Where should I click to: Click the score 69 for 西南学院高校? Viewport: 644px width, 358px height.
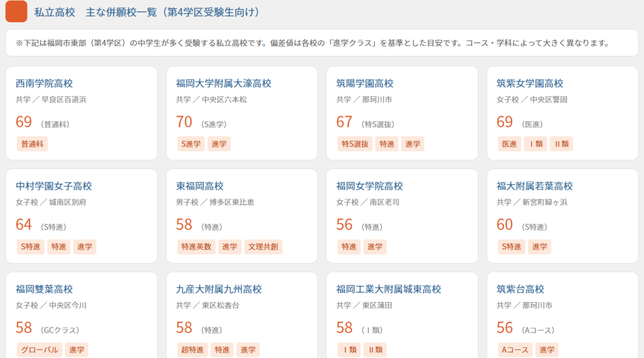[24, 122]
